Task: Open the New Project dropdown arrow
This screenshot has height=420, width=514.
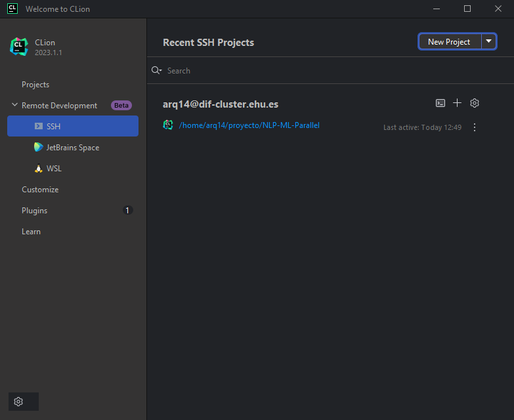Action: (x=488, y=41)
